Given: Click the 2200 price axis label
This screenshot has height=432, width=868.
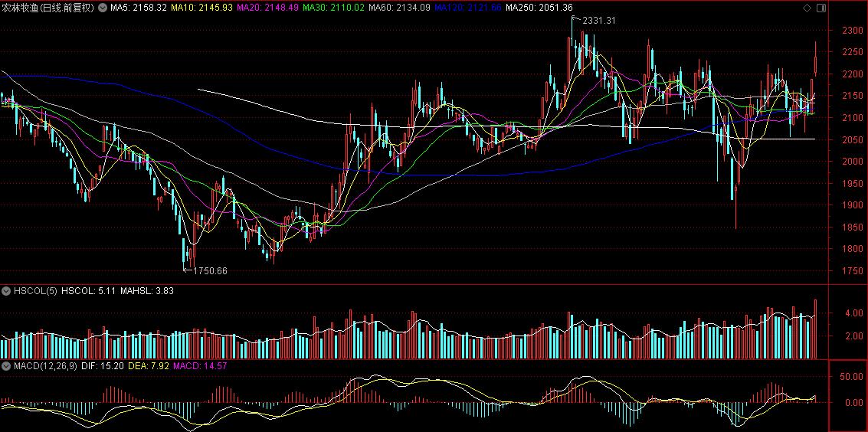Looking at the screenshot, I should (x=851, y=74).
